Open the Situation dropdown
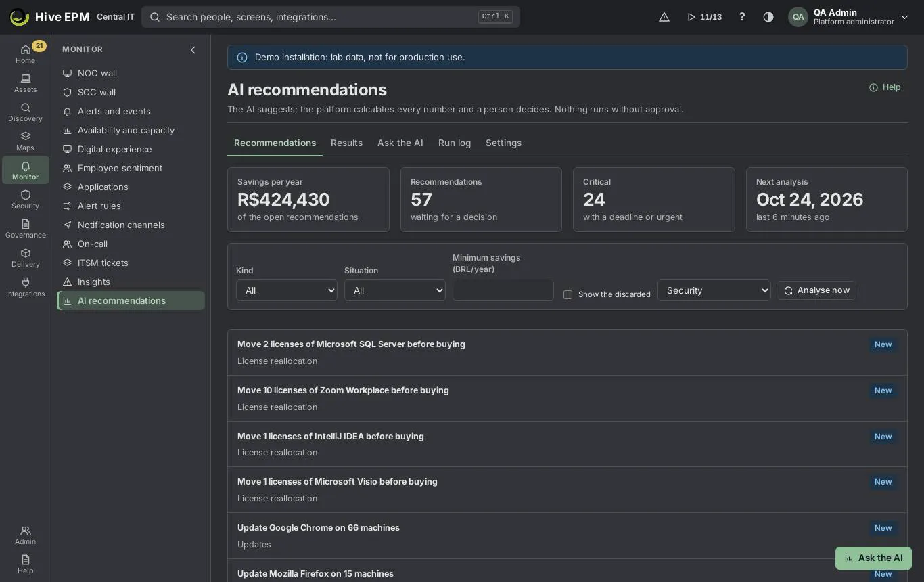This screenshot has width=924, height=582. pos(395,290)
